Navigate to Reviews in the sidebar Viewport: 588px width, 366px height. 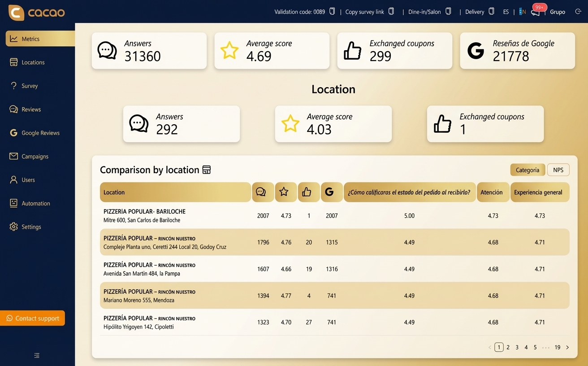[32, 109]
